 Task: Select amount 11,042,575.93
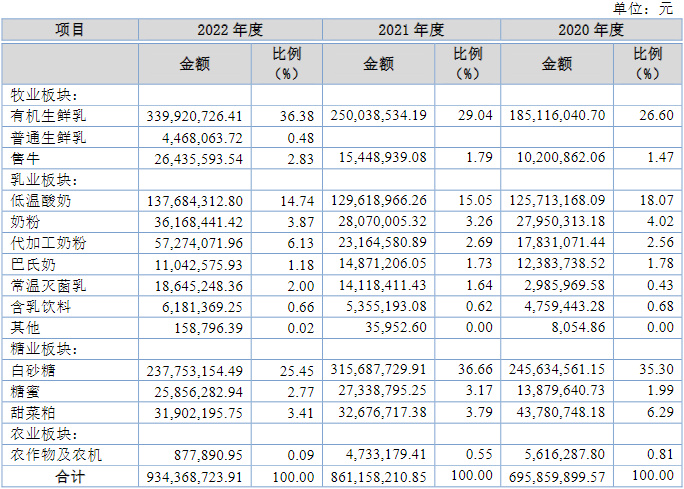tap(198, 265)
